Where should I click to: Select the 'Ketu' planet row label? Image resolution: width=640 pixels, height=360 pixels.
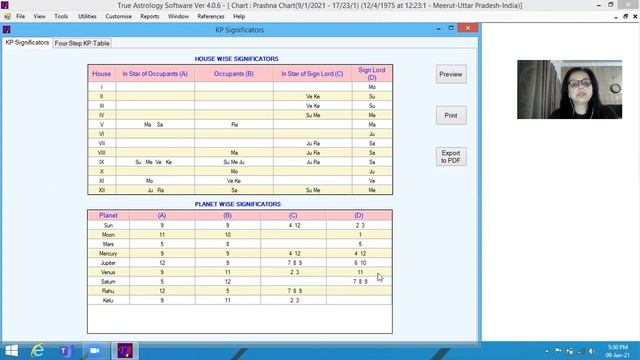click(x=108, y=300)
